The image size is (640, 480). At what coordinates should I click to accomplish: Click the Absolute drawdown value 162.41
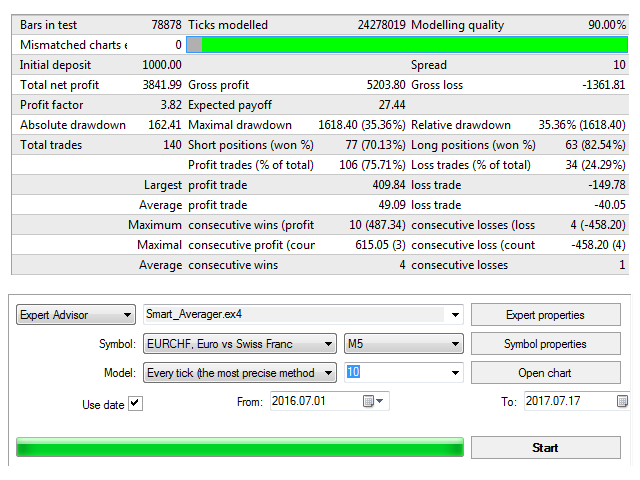[x=165, y=125]
